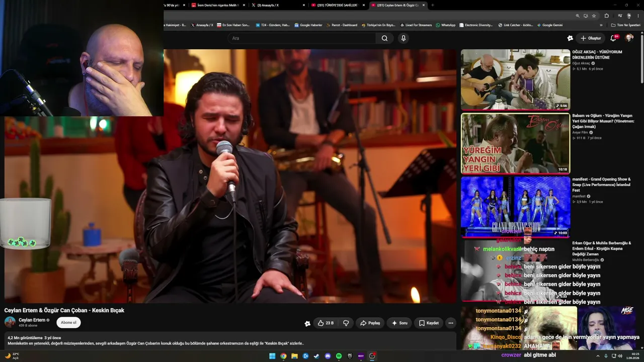
Task: Click the Kaydet save button
Action: 429,323
